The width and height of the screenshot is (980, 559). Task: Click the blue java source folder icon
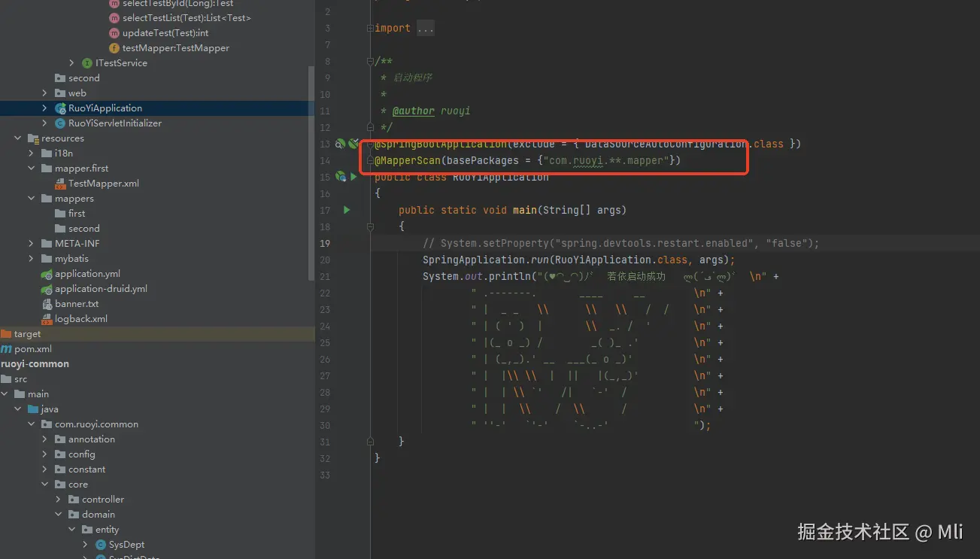tap(33, 409)
